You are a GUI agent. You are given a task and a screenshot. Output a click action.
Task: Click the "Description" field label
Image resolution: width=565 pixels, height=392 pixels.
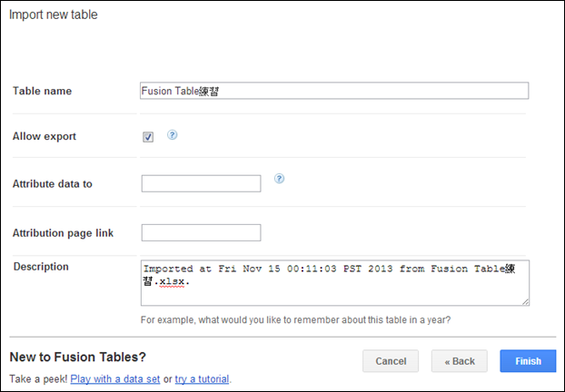42,267
